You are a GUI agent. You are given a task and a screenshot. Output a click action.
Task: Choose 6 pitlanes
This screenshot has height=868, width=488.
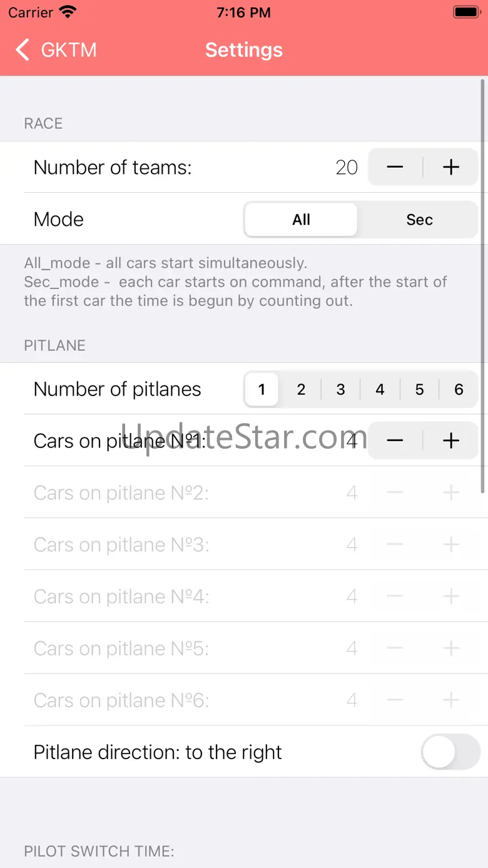(x=459, y=389)
